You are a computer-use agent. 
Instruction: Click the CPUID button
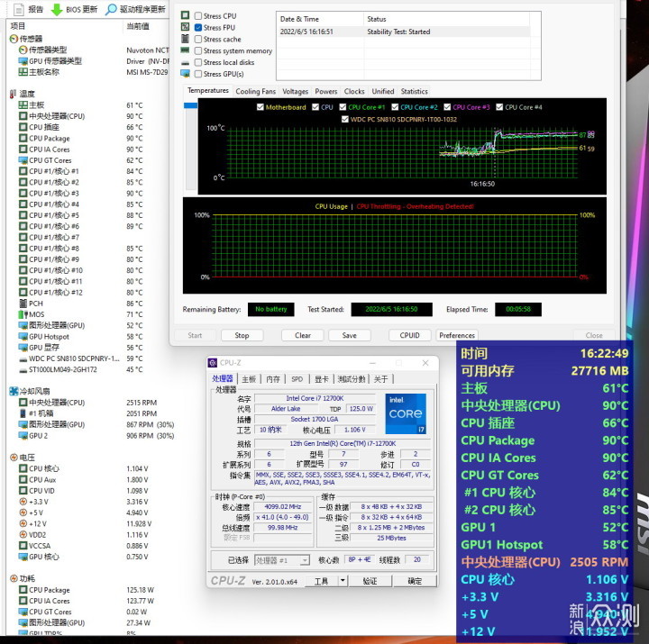click(x=410, y=335)
